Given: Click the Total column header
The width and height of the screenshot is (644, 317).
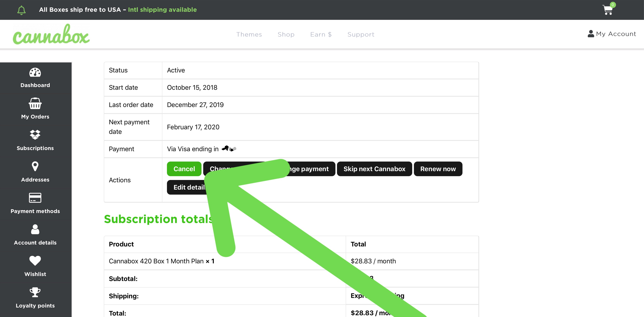Looking at the screenshot, I should tap(358, 244).
